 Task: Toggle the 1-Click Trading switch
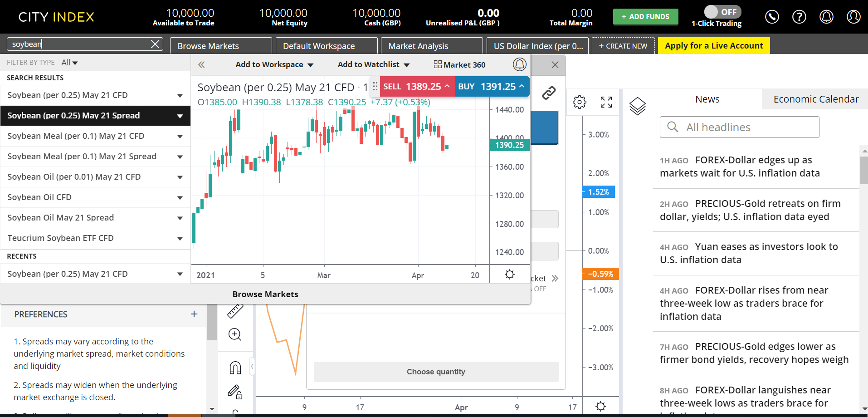722,12
